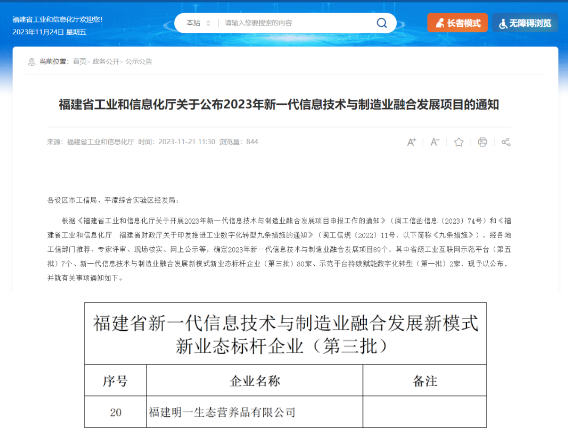The width and height of the screenshot is (568, 436).
Task: Click row number 20 cell
Action: click(x=116, y=412)
